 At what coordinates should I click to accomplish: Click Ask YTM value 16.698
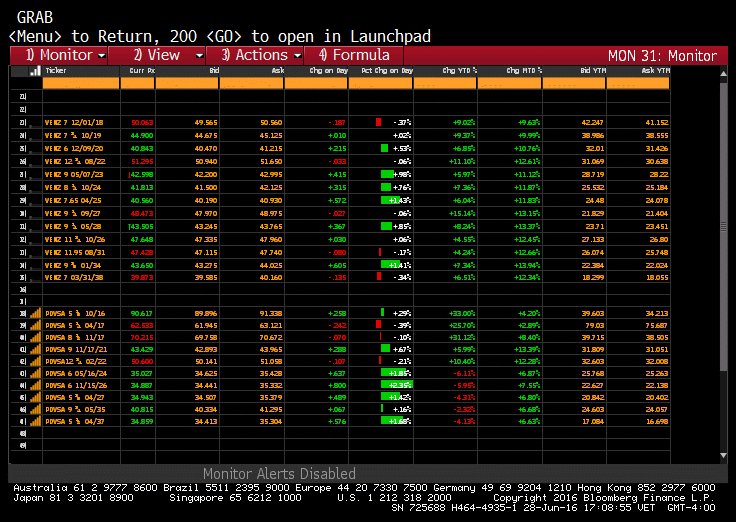click(x=657, y=421)
